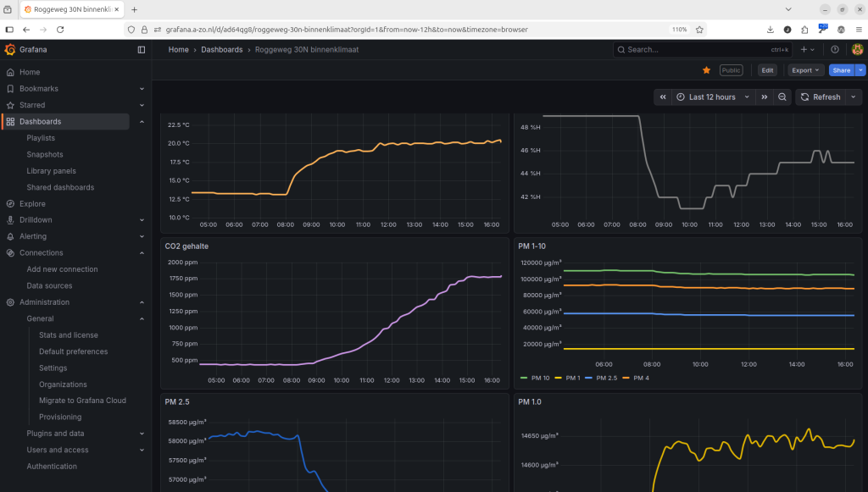Click the yellow PM 1 legend color swatch
This screenshot has width=868, height=492.
pos(558,377)
